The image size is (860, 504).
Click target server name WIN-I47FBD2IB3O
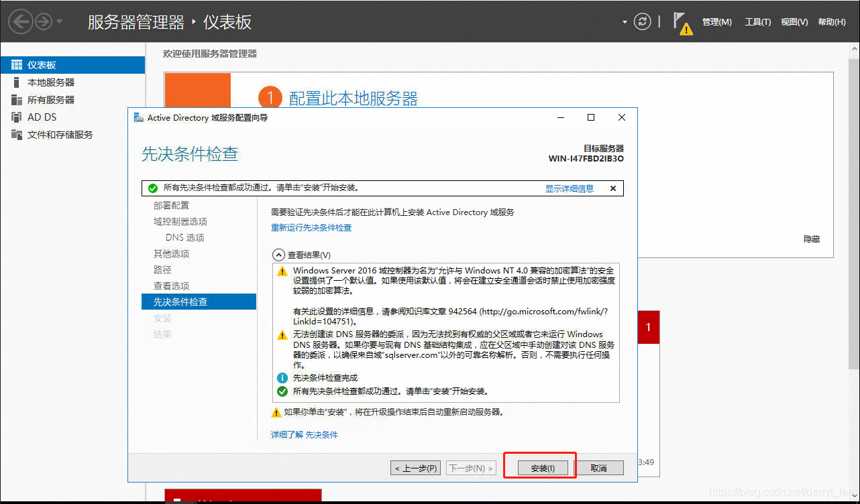pyautogui.click(x=586, y=159)
